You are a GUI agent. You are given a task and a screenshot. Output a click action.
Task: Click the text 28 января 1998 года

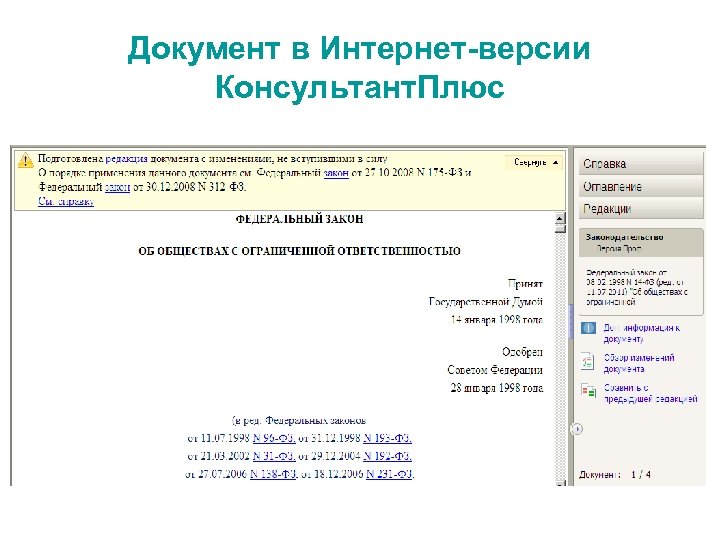(x=497, y=388)
